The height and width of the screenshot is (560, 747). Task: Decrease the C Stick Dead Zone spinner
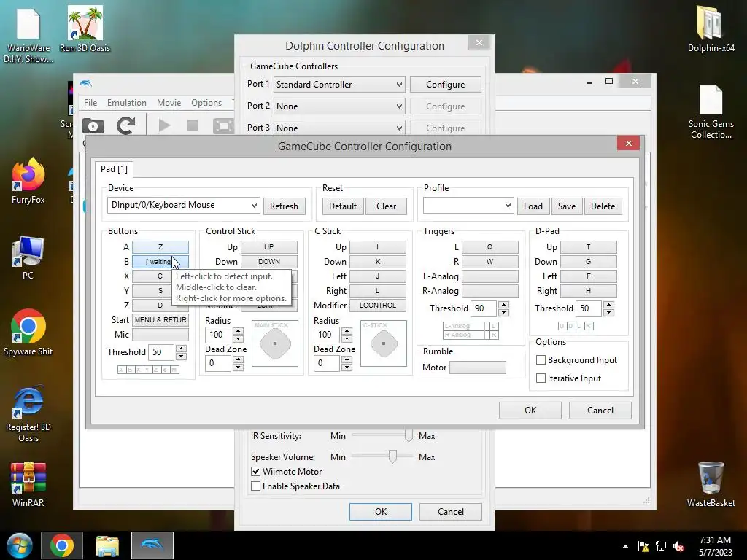coord(347,367)
